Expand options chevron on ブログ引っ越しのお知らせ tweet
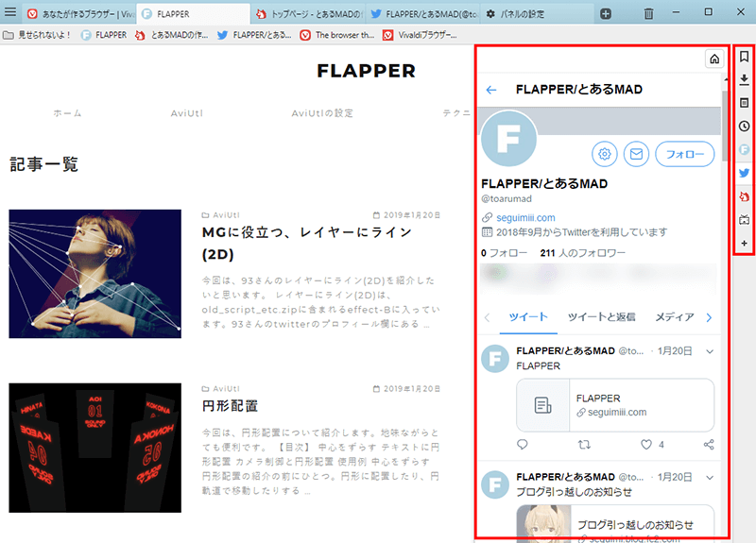The height and width of the screenshot is (543, 756). (x=710, y=478)
